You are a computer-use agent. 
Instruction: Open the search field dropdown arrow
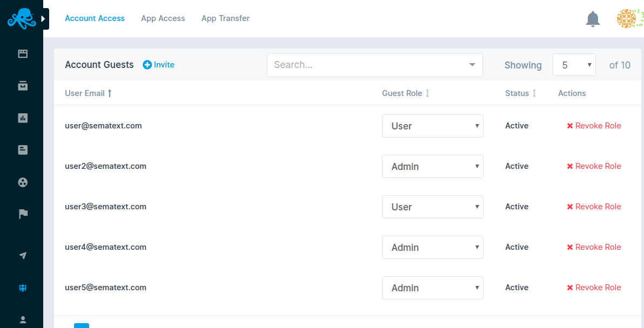472,65
